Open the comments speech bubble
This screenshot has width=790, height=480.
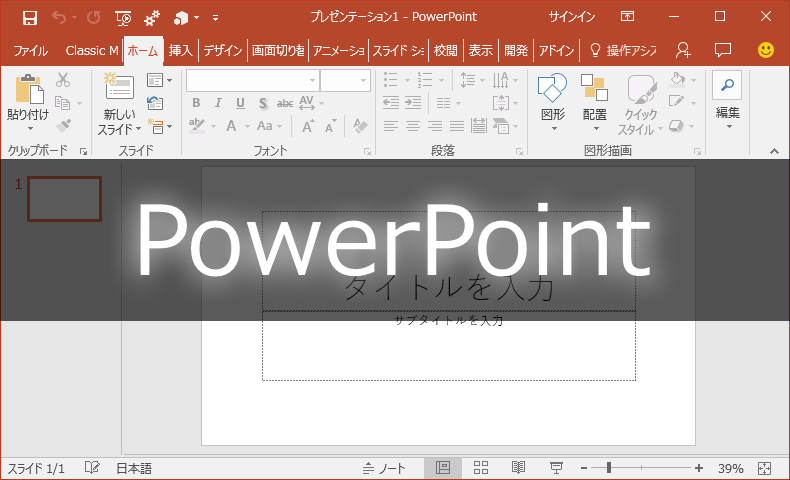tap(722, 50)
